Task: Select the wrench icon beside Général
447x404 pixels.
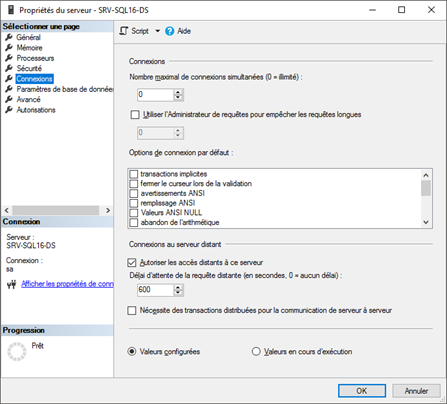Action: click(9, 37)
